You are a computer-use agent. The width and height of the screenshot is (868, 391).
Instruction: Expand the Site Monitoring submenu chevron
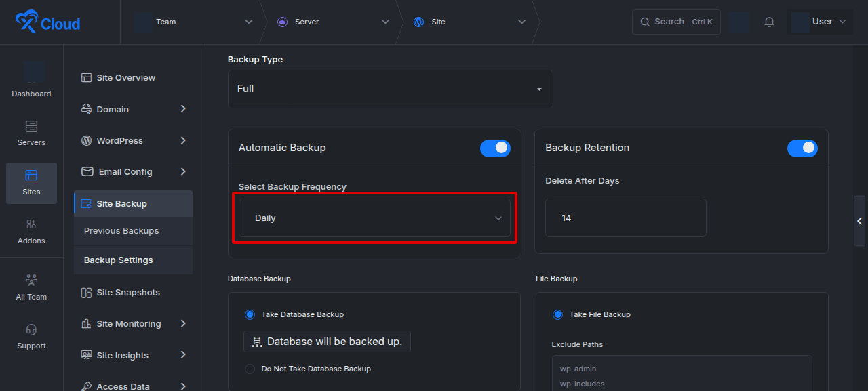183,323
